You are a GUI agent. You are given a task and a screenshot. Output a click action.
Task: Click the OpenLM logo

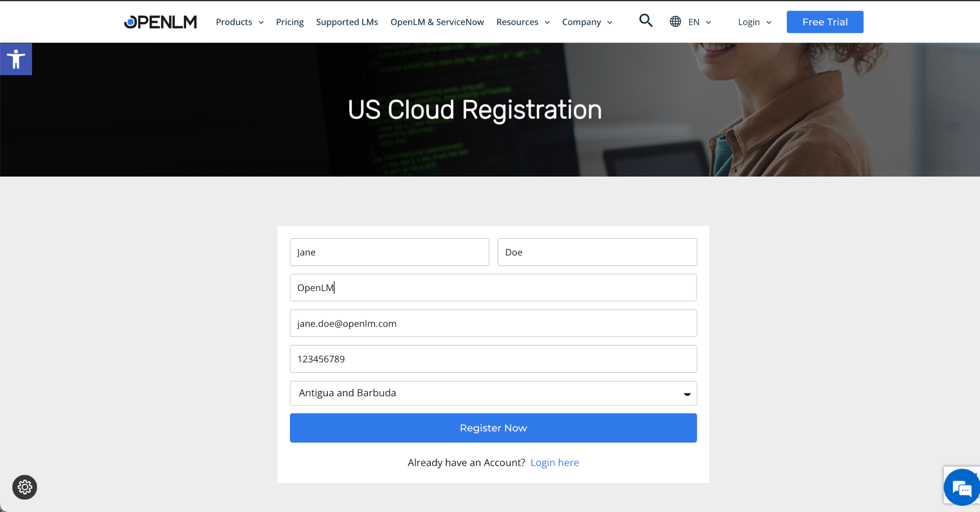pyautogui.click(x=160, y=22)
